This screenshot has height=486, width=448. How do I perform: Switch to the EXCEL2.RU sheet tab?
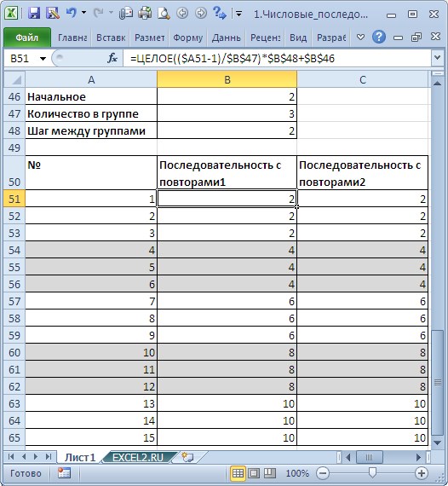tap(138, 458)
